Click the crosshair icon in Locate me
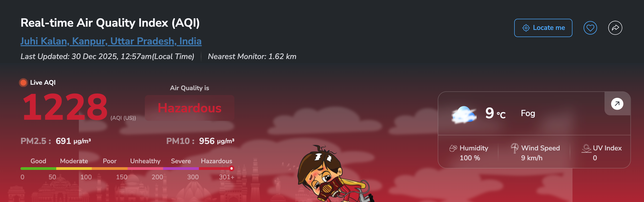The height and width of the screenshot is (202, 644). click(x=526, y=28)
